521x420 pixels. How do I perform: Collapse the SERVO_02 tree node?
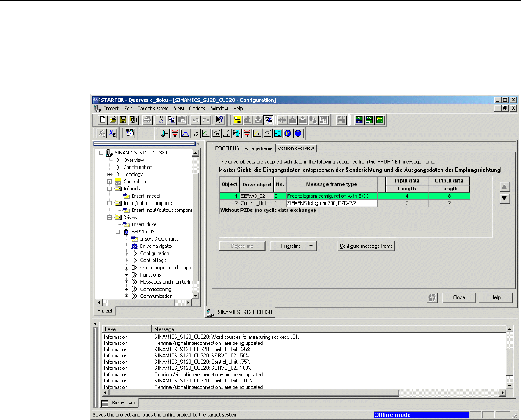118,232
